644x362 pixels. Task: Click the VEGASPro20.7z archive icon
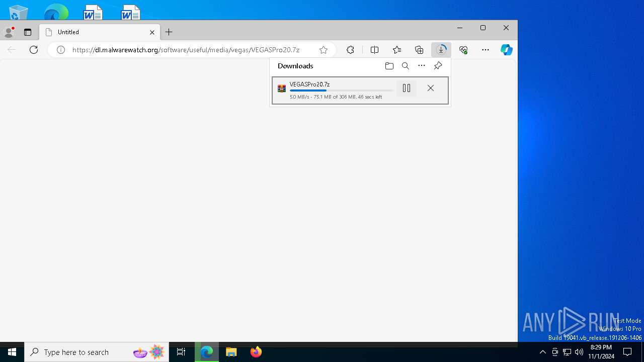pyautogui.click(x=282, y=88)
